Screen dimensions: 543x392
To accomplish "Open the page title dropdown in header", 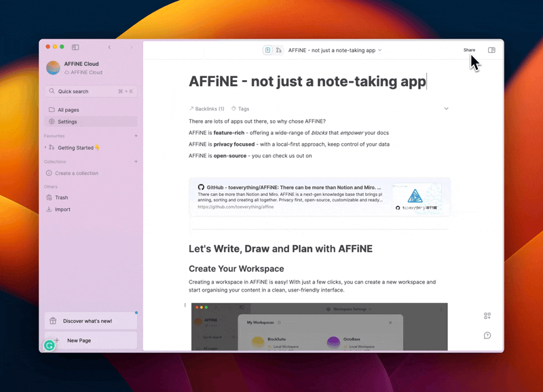I will click(380, 50).
